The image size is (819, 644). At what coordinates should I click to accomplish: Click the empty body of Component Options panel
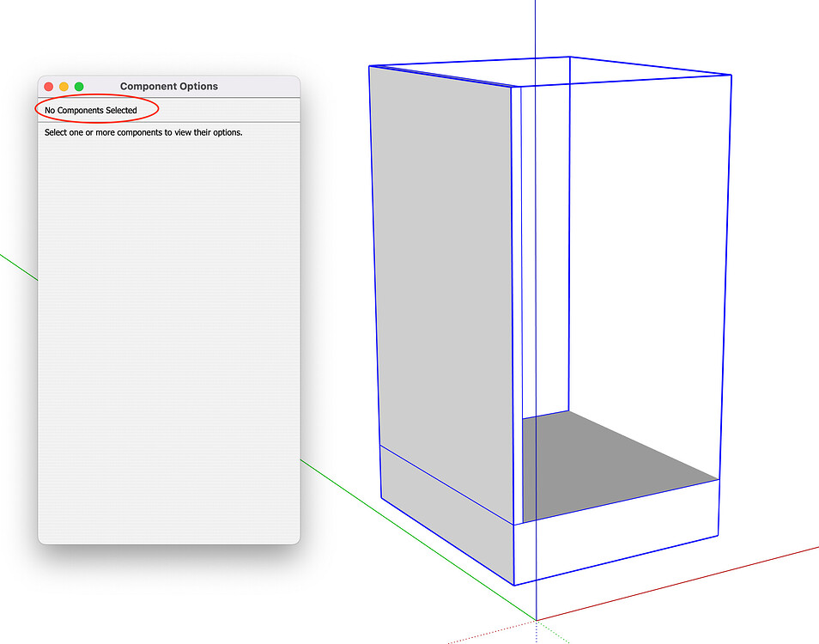(167, 343)
